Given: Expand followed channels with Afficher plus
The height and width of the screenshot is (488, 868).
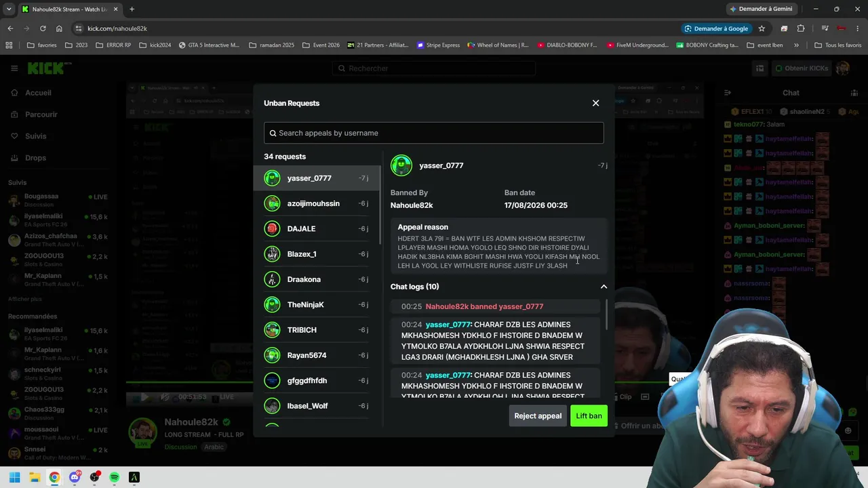Looking at the screenshot, I should [x=25, y=299].
